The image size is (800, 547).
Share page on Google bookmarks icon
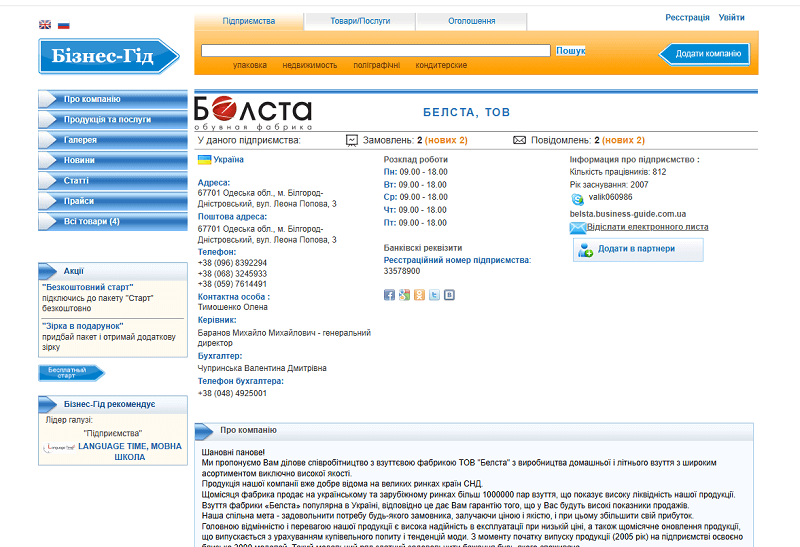pyautogui.click(x=404, y=295)
